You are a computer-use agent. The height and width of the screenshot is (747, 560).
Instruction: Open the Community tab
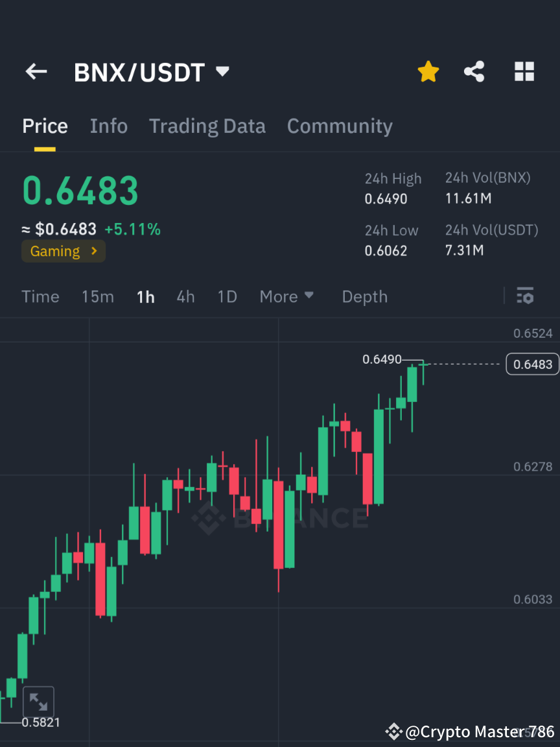coord(340,126)
